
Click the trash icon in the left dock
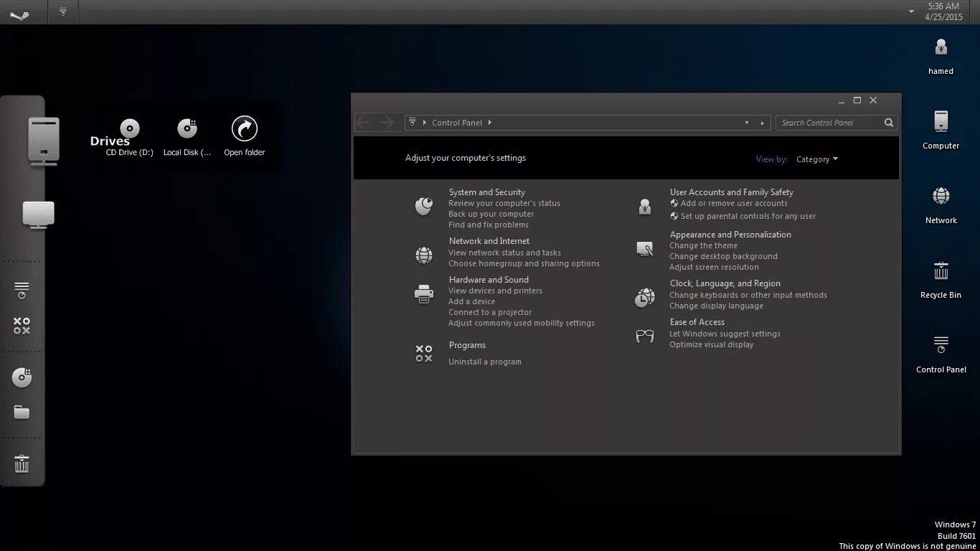click(22, 463)
